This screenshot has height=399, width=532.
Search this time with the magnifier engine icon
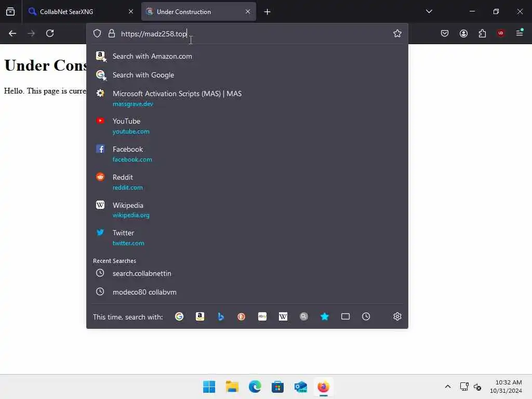click(x=303, y=316)
